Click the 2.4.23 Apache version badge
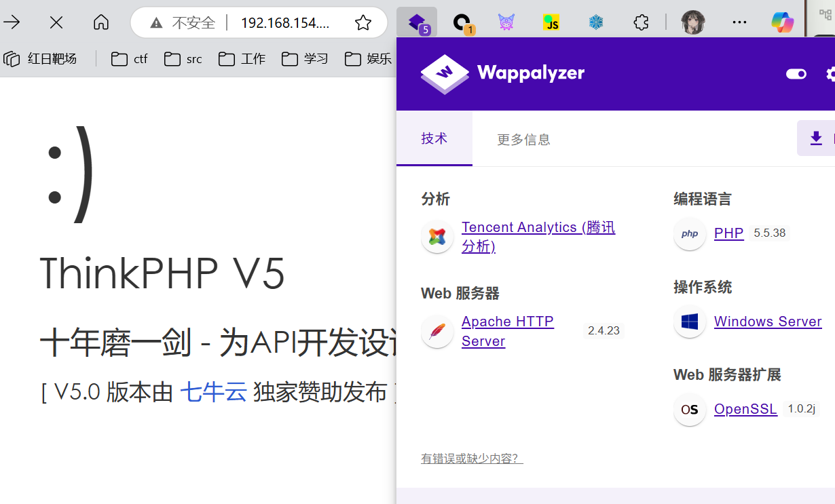 604,331
